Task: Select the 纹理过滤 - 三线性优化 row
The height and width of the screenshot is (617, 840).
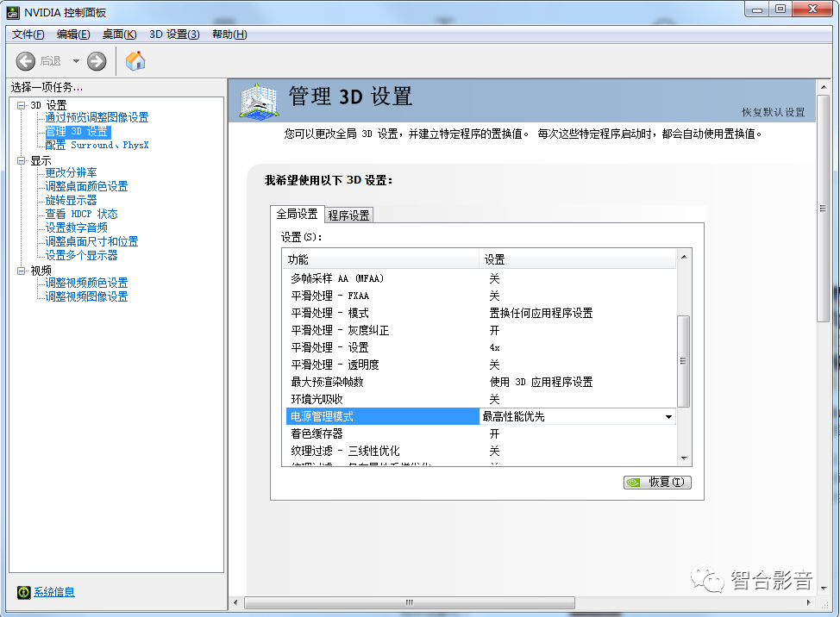Action: click(x=480, y=451)
